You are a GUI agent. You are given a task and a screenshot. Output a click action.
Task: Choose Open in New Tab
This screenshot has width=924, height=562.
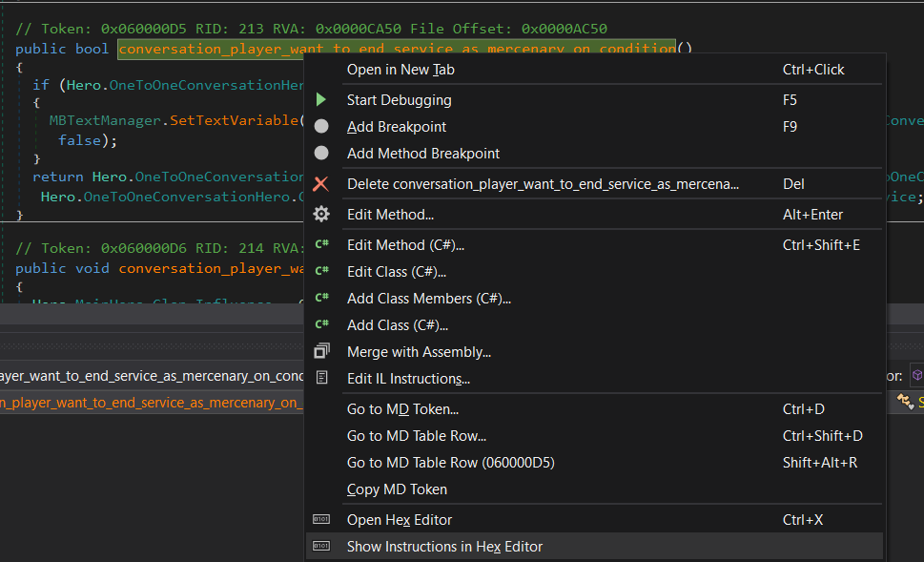pos(594,70)
